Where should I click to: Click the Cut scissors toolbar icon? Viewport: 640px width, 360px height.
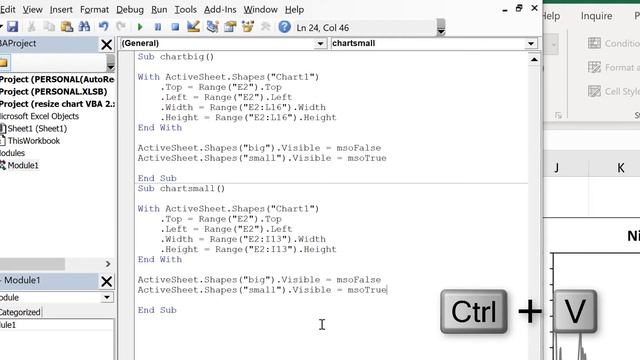tap(31, 27)
